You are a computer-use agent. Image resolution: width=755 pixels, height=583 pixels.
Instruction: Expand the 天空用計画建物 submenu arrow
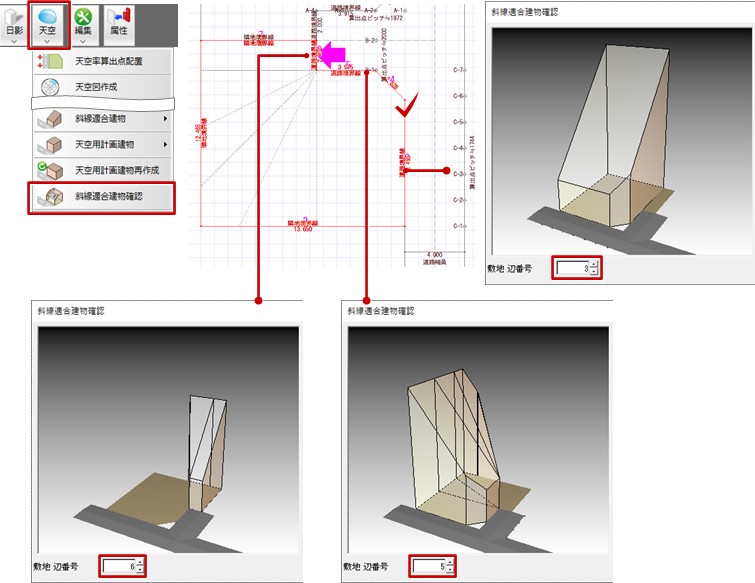click(164, 145)
